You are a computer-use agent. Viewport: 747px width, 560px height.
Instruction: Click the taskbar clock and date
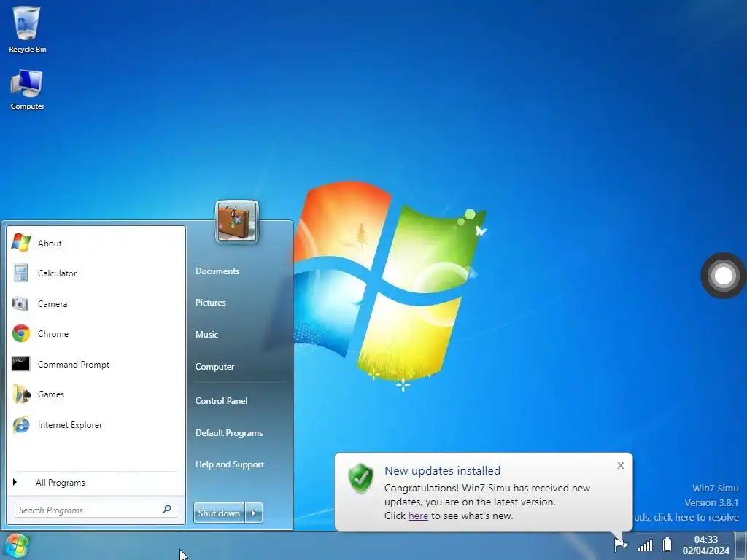(x=705, y=545)
